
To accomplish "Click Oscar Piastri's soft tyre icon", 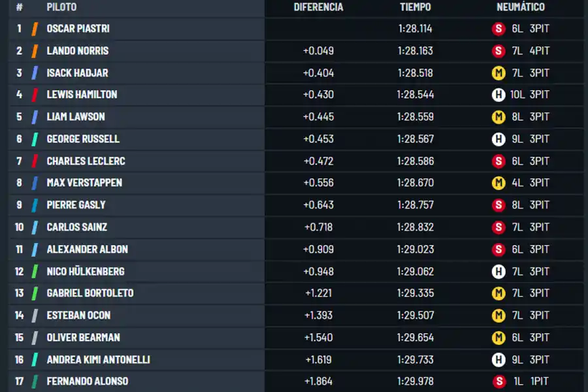I will (x=498, y=29).
